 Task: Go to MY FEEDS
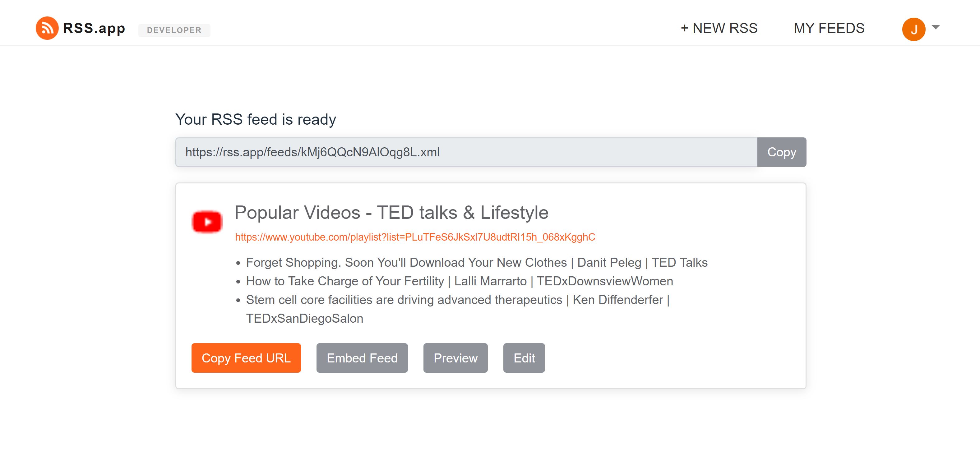pyautogui.click(x=829, y=28)
